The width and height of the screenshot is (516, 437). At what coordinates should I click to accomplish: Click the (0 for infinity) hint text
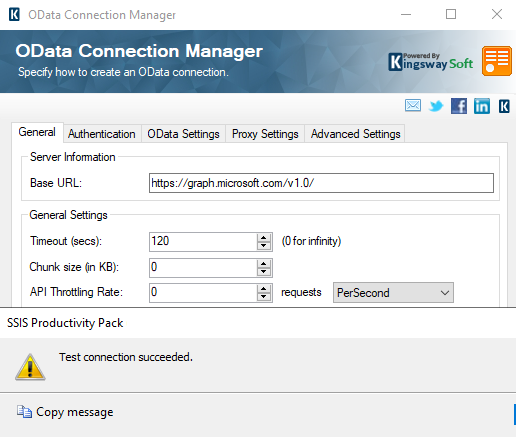tap(311, 241)
